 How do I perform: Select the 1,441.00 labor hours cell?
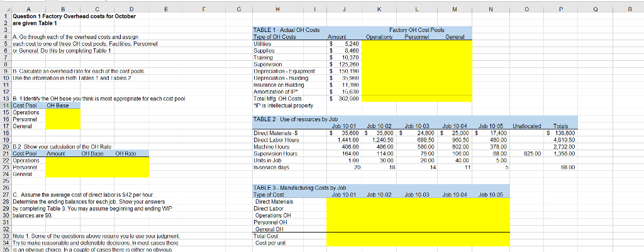pyautogui.click(x=345, y=140)
